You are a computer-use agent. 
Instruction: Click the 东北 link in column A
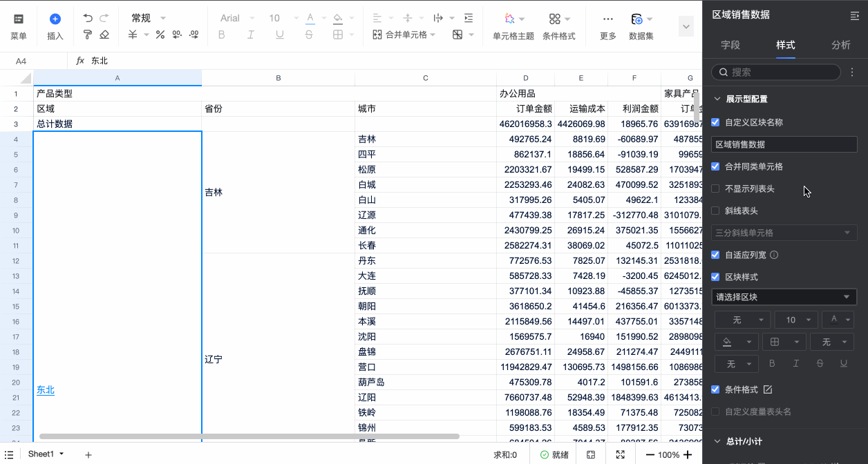(46, 390)
